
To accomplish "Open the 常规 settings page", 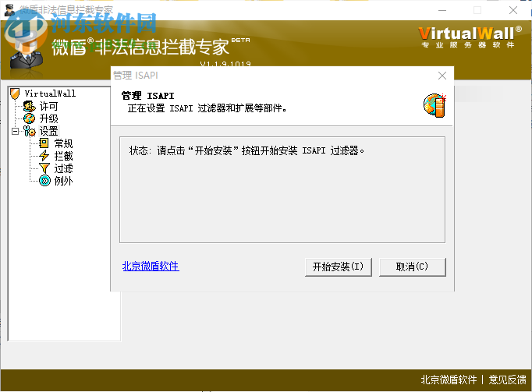I will coord(63,143).
